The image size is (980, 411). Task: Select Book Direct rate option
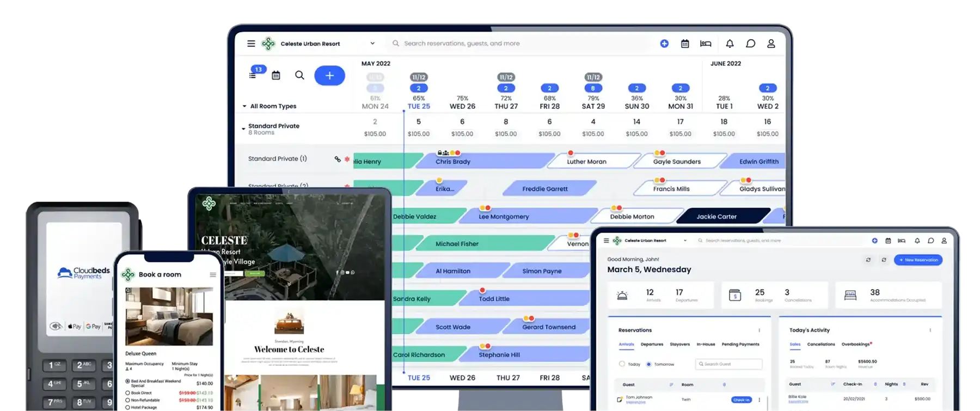pos(128,392)
